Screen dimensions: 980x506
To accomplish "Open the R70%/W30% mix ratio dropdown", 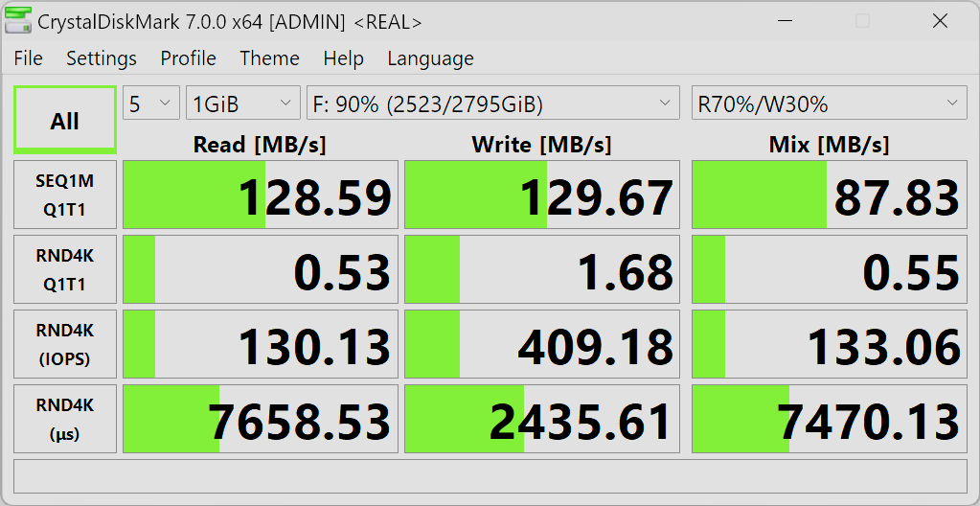I will tap(829, 103).
